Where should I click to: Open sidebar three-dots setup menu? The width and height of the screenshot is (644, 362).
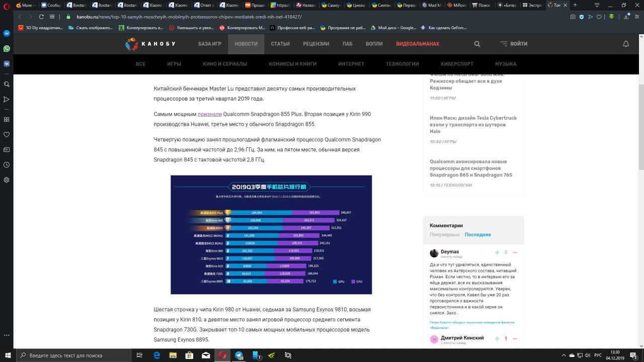click(7, 334)
